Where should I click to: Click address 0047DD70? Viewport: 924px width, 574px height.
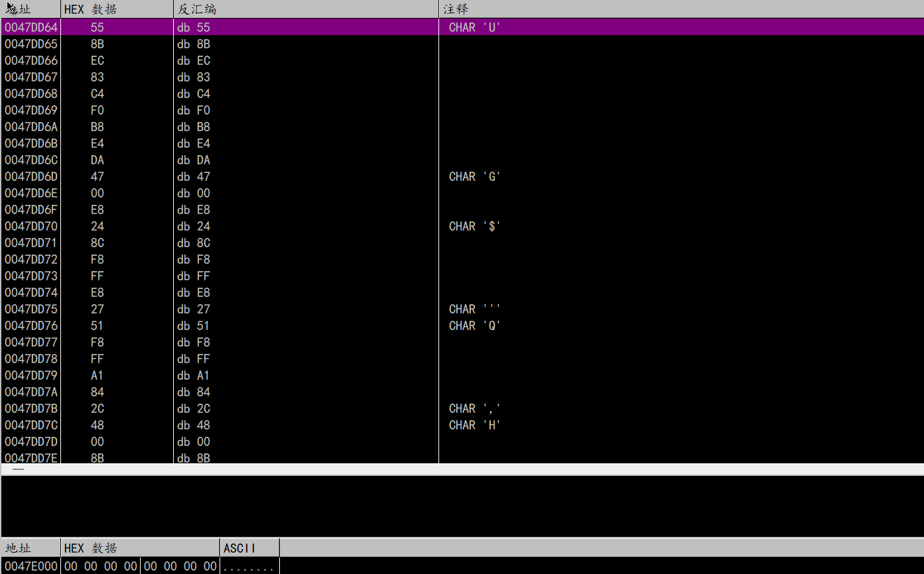31,226
